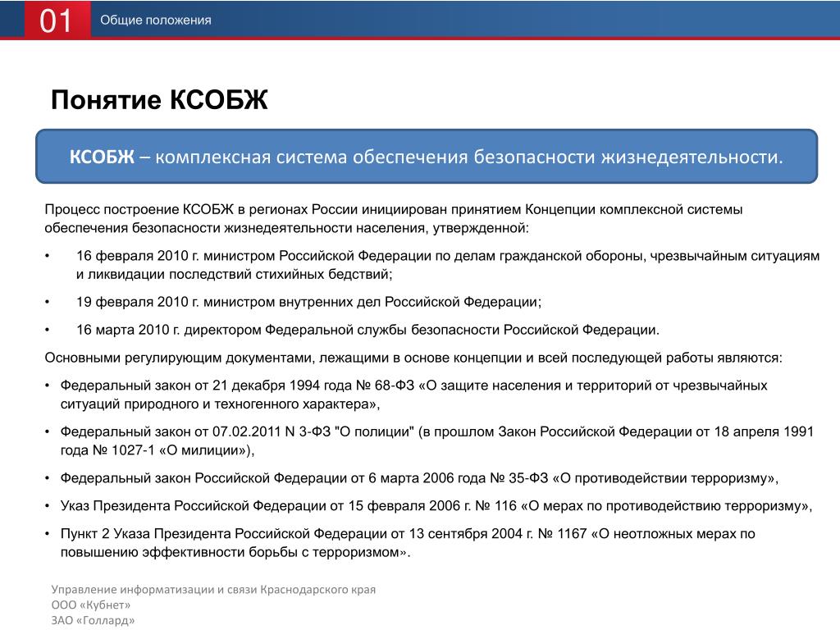Click the blue КСОБЖ definition box

pyautogui.click(x=427, y=157)
